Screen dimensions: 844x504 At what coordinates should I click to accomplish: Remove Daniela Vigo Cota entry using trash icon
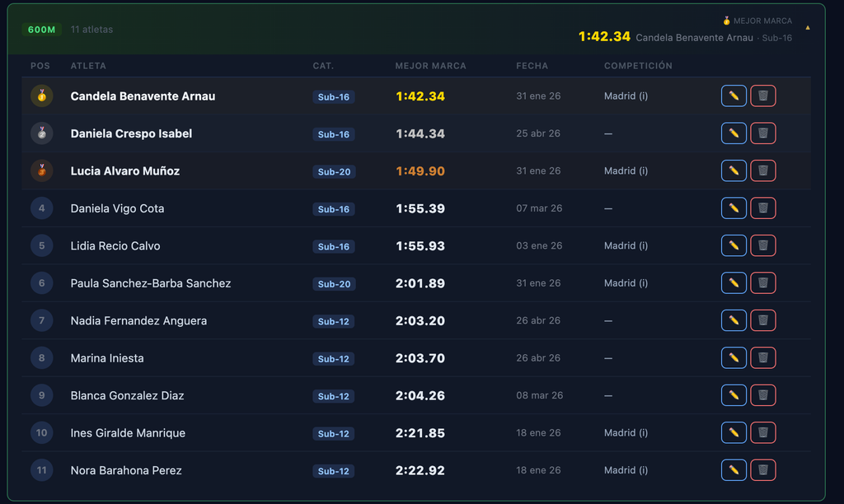(762, 208)
